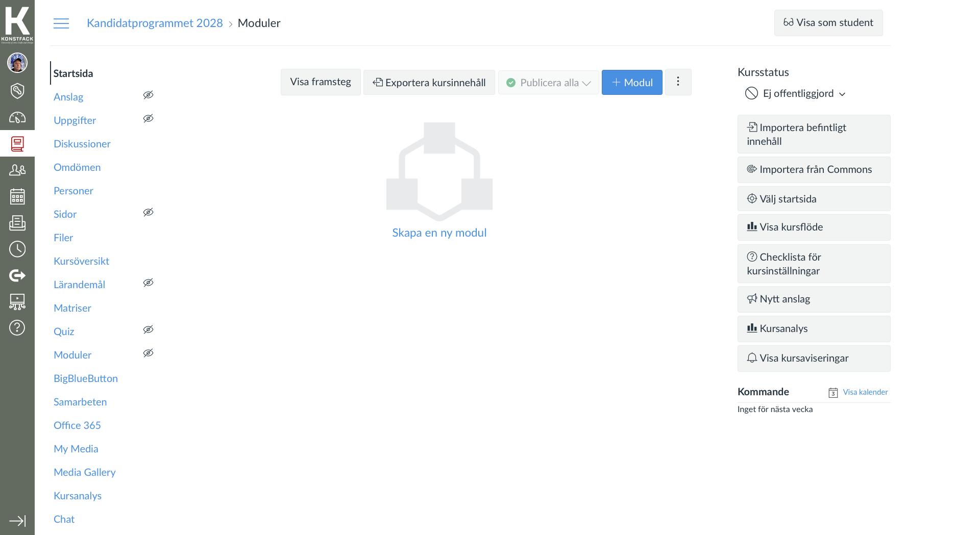Image resolution: width=980 pixels, height=535 pixels.
Task: Open the Inbox icon in global navigation
Action: pyautogui.click(x=17, y=223)
